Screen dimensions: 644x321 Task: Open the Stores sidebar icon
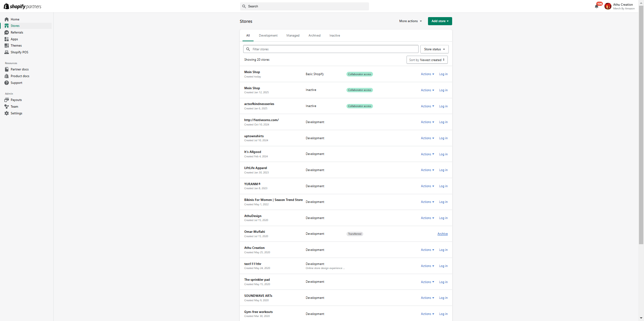pyautogui.click(x=7, y=26)
